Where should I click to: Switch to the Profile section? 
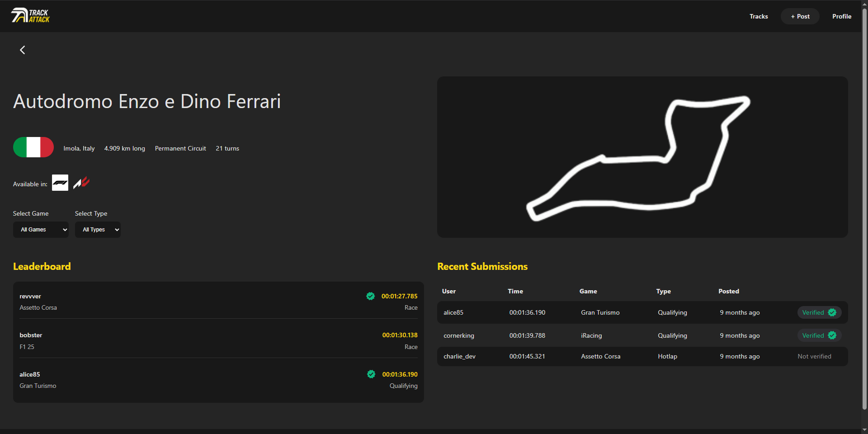tap(842, 16)
